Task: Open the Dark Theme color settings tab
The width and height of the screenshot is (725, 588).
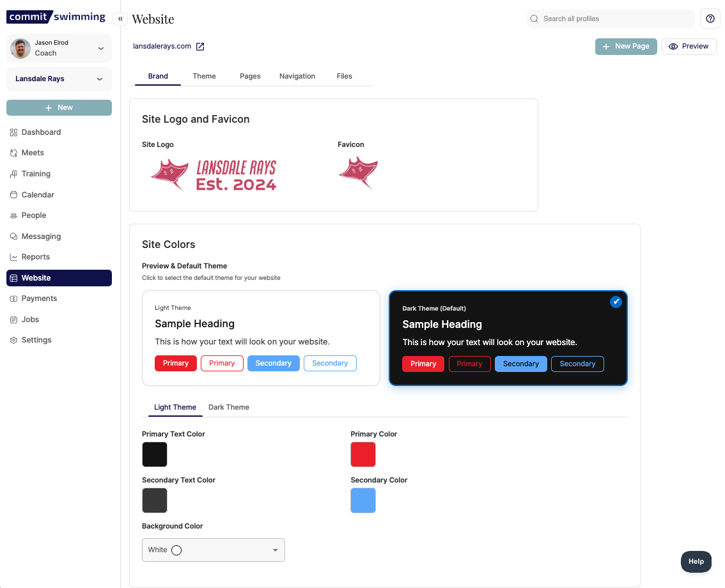Action: point(228,407)
